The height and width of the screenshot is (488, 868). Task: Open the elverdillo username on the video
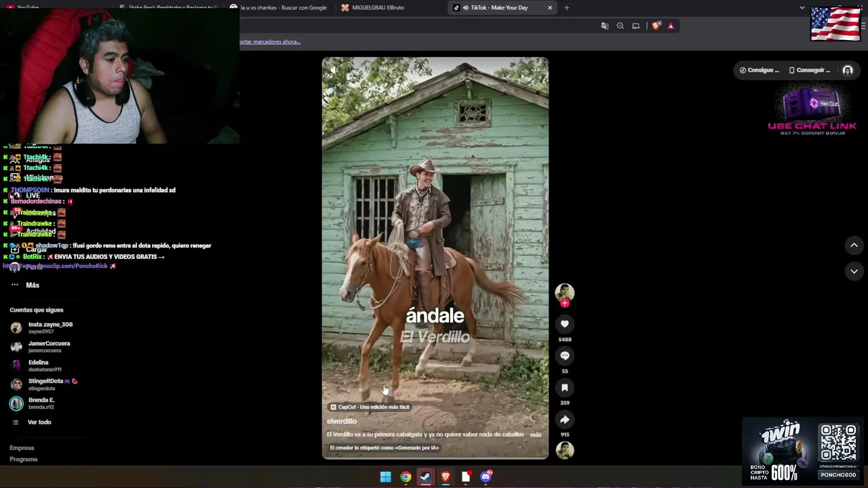pos(342,421)
